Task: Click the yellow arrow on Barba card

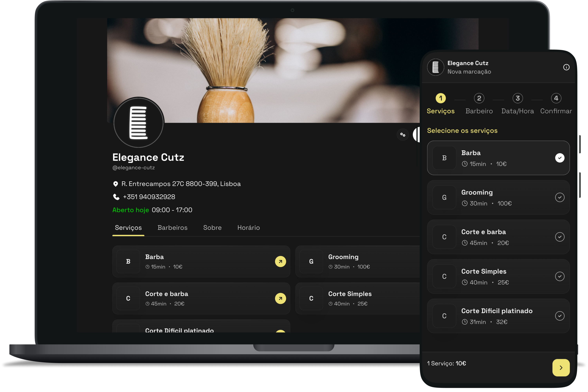Action: (280, 262)
